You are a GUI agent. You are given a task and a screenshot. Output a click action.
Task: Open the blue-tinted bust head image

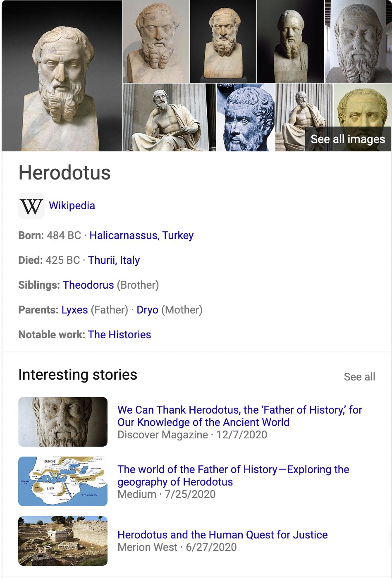click(x=246, y=117)
